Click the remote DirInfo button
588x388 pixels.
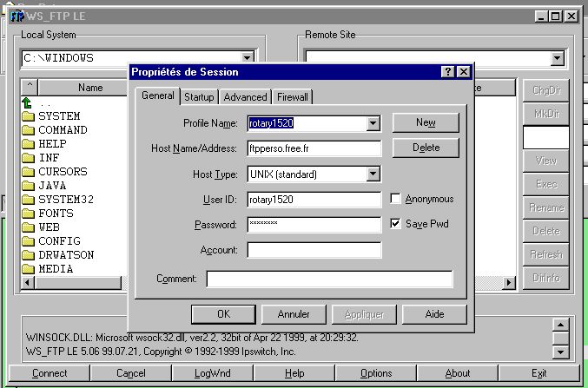(x=546, y=278)
